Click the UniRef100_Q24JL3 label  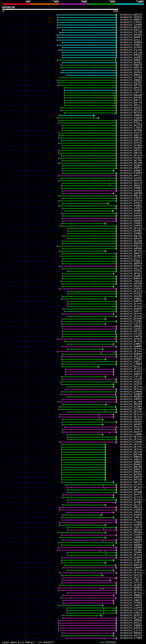(131, 40)
